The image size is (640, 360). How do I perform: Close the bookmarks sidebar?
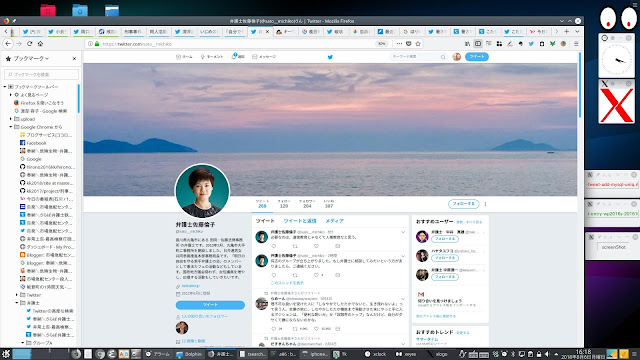tap(74, 59)
